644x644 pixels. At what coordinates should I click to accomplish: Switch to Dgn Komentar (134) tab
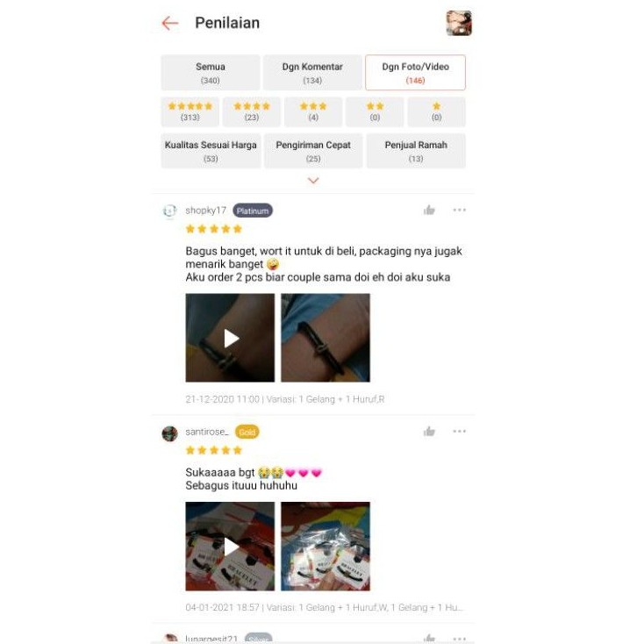coord(312,73)
